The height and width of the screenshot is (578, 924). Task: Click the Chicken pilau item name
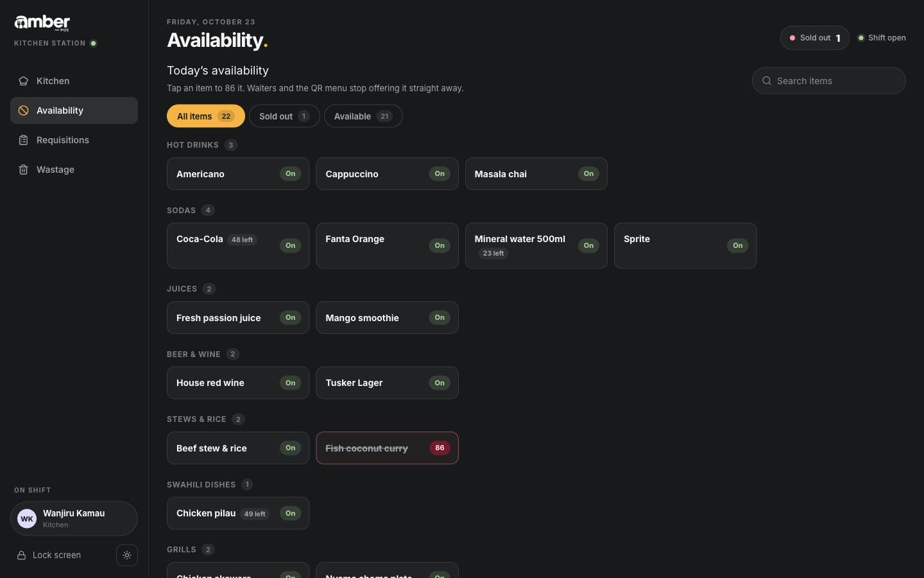(x=206, y=513)
